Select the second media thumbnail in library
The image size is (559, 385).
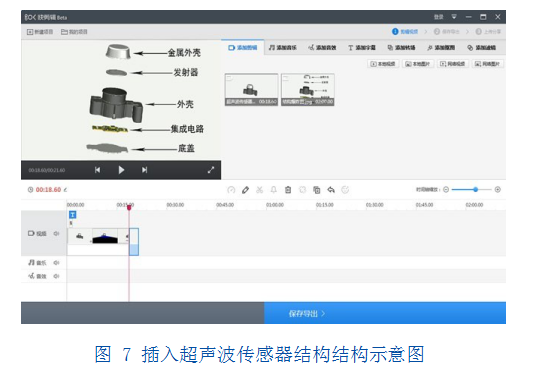pos(308,89)
